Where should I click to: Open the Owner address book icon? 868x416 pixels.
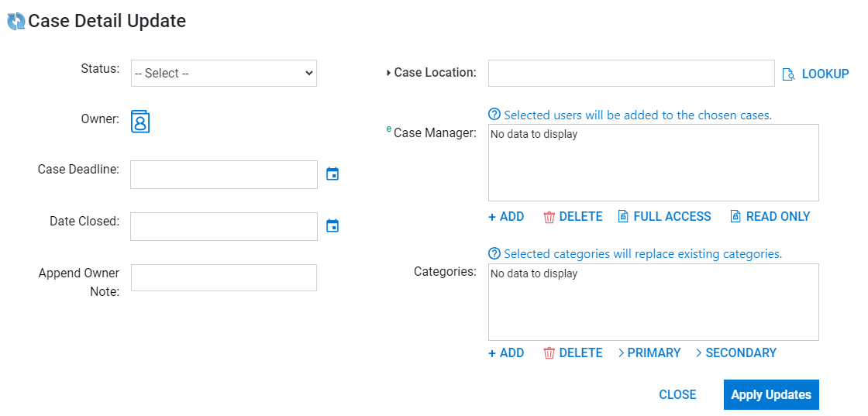[x=140, y=121]
